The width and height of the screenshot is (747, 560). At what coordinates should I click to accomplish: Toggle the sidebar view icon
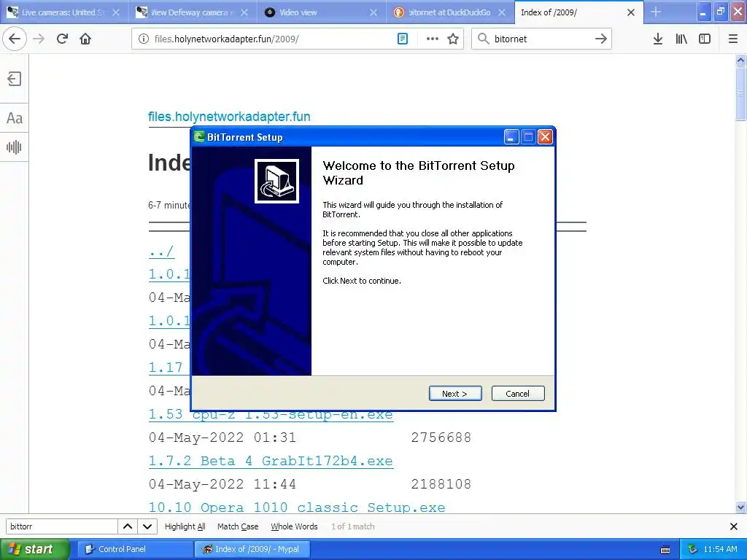tap(705, 39)
